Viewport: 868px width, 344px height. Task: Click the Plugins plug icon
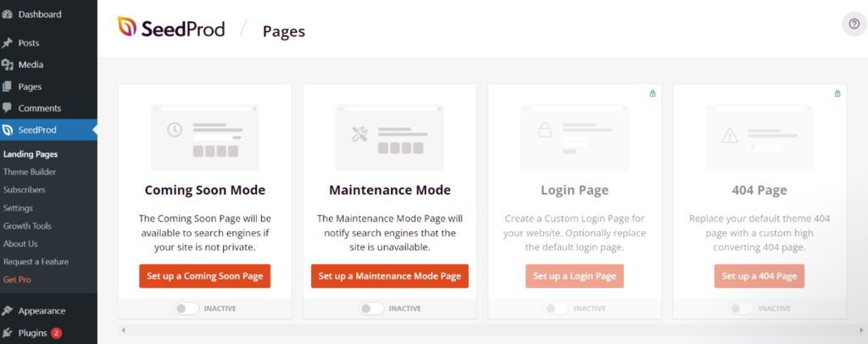(x=7, y=333)
